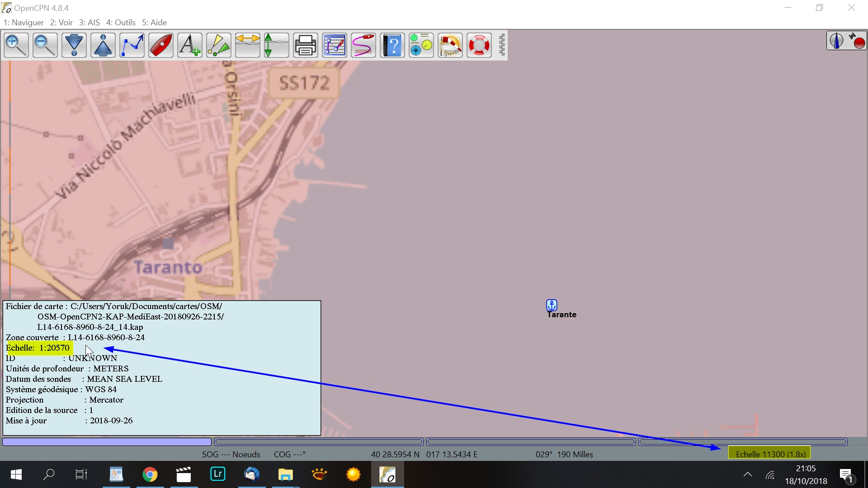Open the orange eye XnView taskbar icon
The height and width of the screenshot is (488, 868).
(320, 474)
